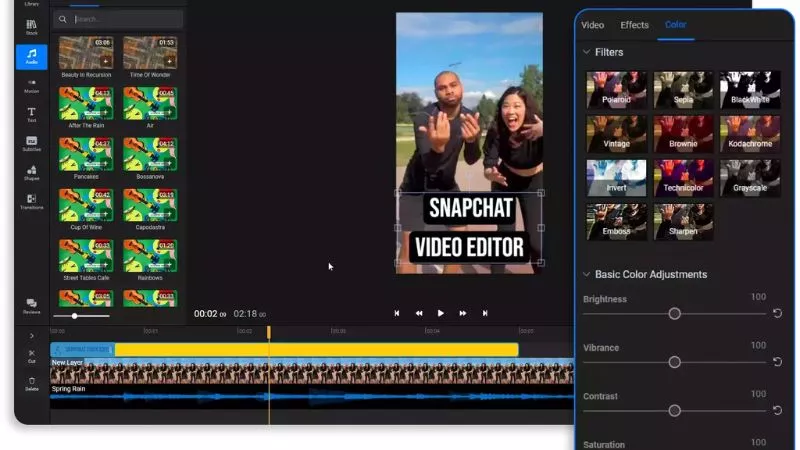
Task: Apply the Sharpen filter
Action: click(683, 222)
